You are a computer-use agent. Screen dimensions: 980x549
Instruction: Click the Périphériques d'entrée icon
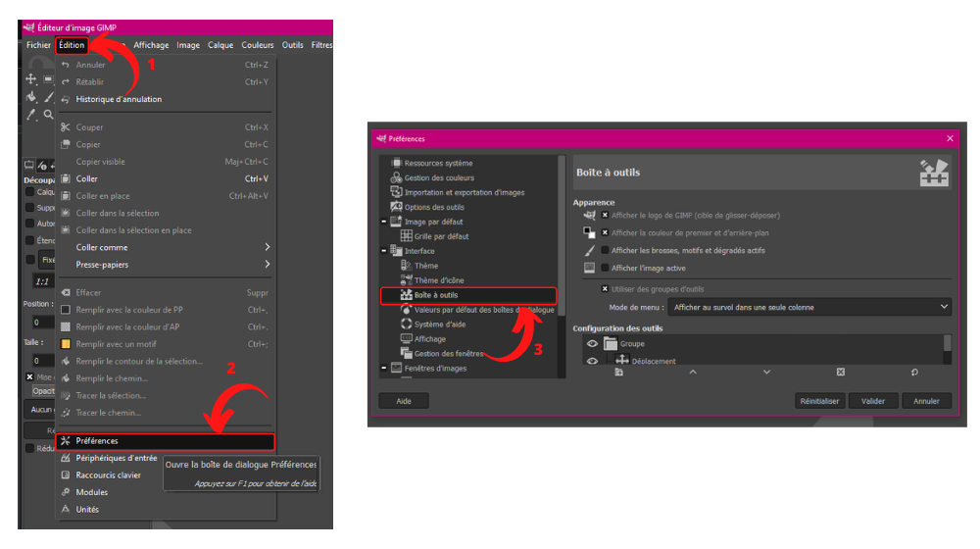point(65,459)
